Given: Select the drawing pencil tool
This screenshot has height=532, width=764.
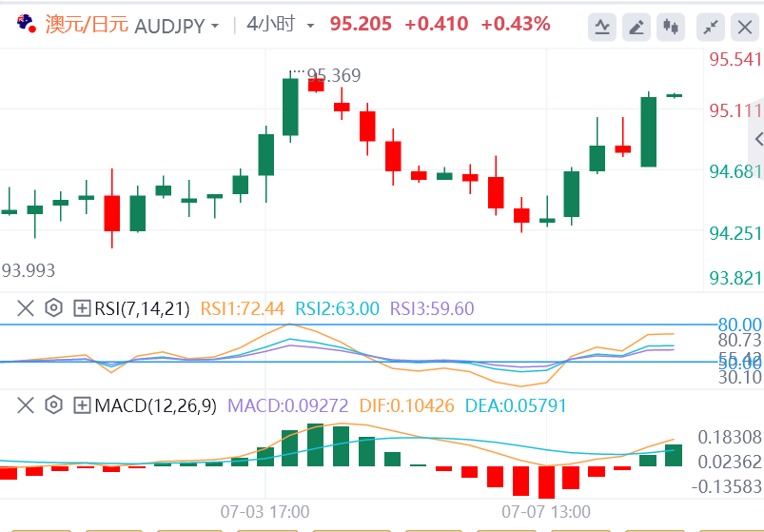Looking at the screenshot, I should click(637, 28).
